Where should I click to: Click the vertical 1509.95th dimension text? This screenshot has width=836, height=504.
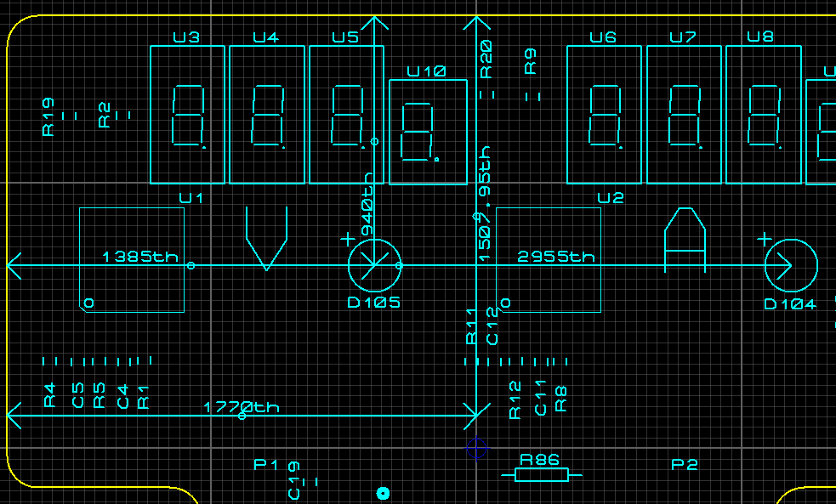pos(484,203)
